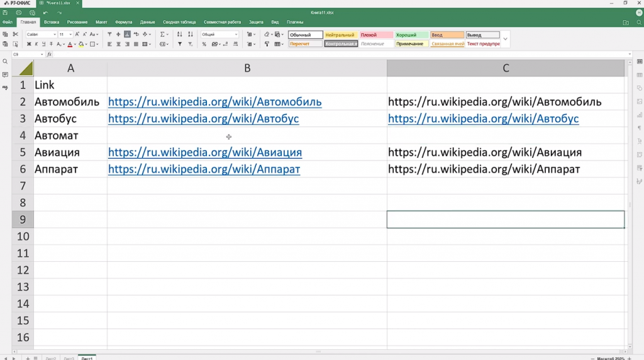Align text left
644x360 pixels.
click(x=109, y=44)
